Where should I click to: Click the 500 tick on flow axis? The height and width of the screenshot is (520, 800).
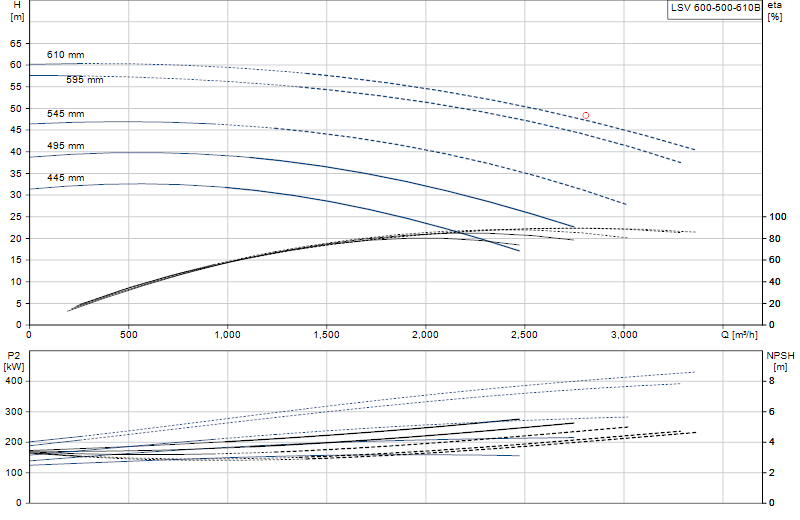click(x=129, y=335)
